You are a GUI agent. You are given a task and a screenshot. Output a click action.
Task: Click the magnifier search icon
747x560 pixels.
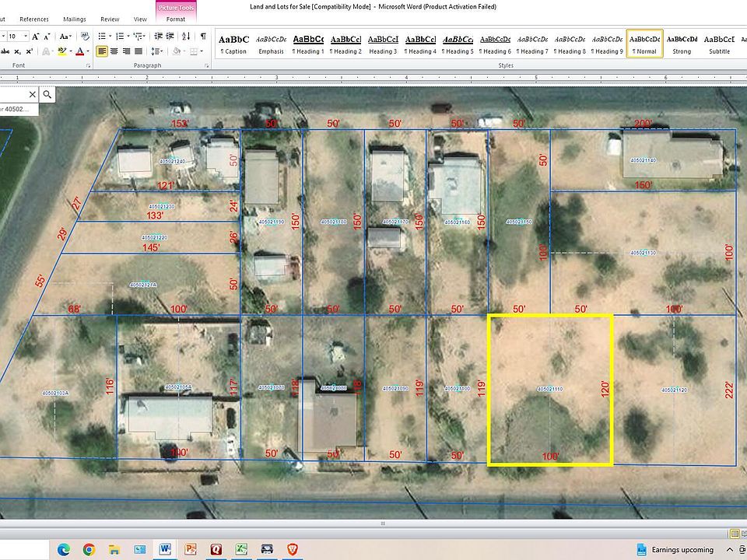click(47, 94)
